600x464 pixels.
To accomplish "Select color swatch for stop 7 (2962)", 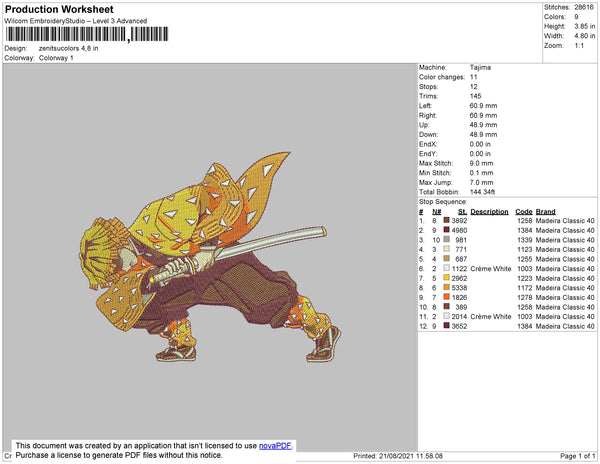I will click(446, 278).
